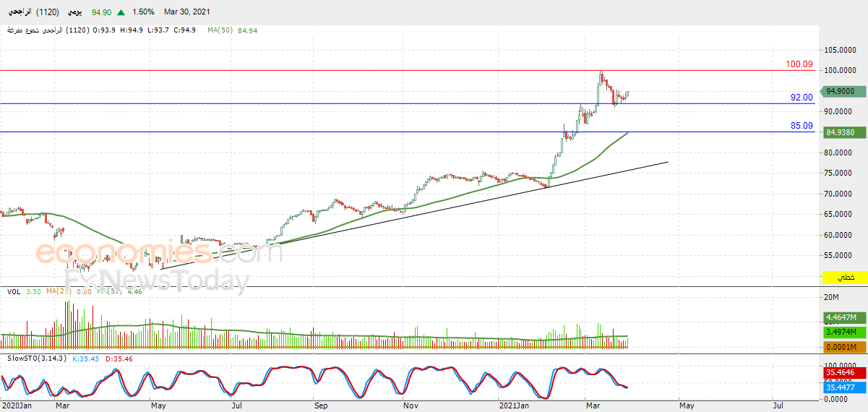Click the 94.90 last price in header
The width and height of the screenshot is (868, 412).
(101, 12)
